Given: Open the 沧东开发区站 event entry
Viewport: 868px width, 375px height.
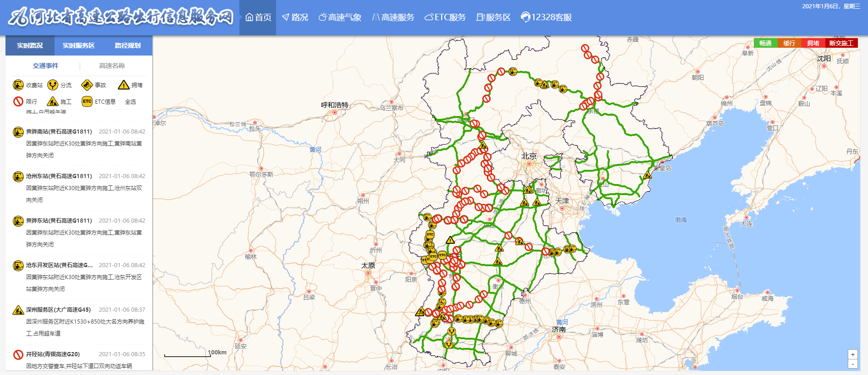Looking at the screenshot, I should click(x=59, y=265).
